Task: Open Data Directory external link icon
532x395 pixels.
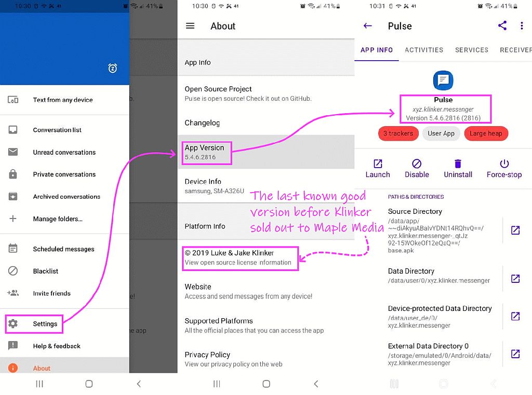Action: point(515,279)
